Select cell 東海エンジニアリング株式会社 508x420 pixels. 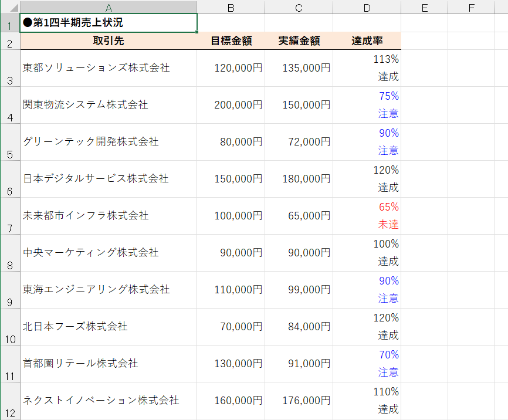[109, 290]
